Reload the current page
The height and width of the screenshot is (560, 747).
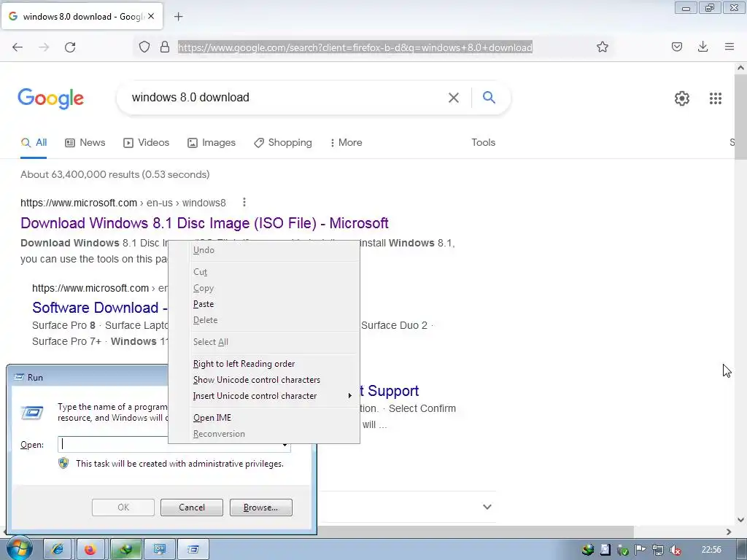tap(70, 47)
